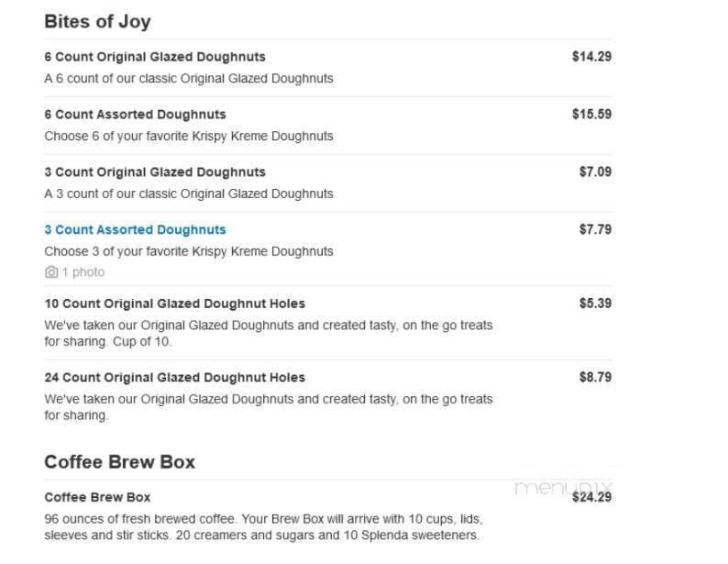The width and height of the screenshot is (728, 564).
Task: Click the $5.39 price
Action: coord(595,304)
